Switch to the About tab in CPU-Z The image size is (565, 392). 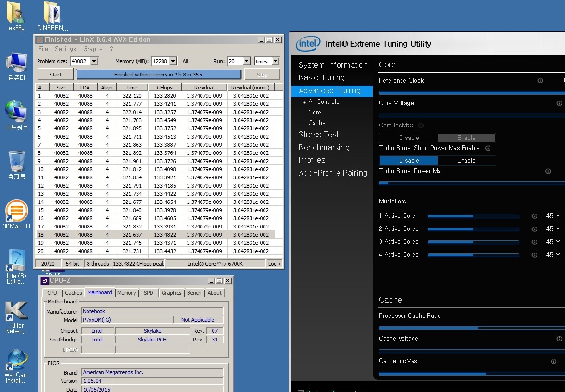point(214,293)
